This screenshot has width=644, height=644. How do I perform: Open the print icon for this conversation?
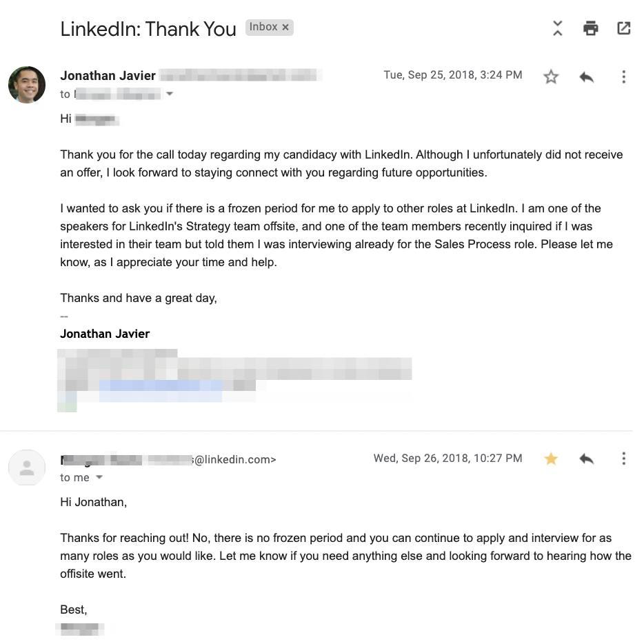coord(591,28)
